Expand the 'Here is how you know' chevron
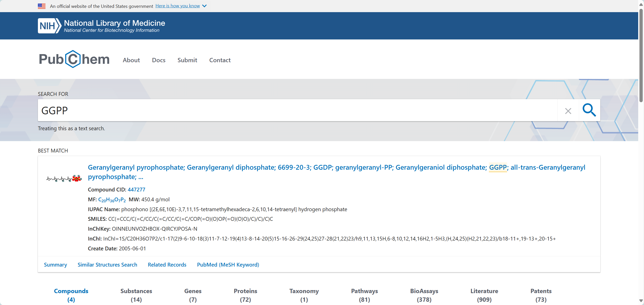The width and height of the screenshot is (644, 305). tap(205, 6)
